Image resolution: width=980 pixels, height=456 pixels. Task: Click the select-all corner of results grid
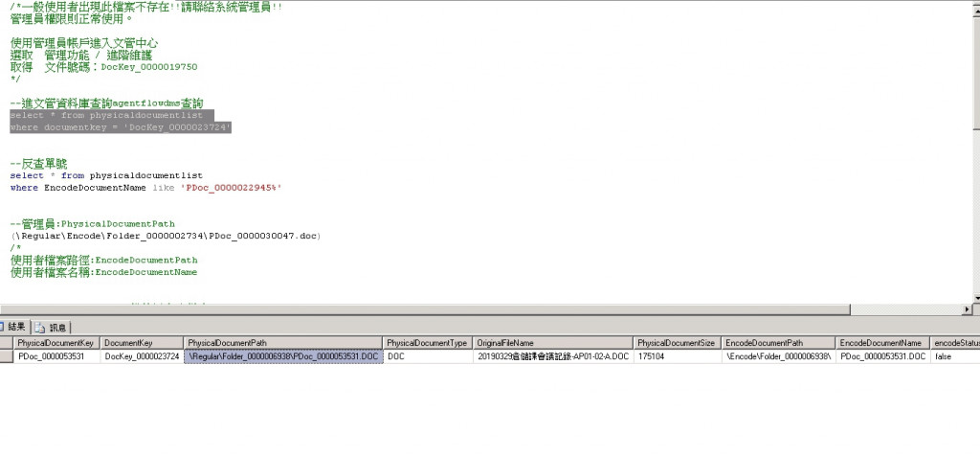[7, 343]
